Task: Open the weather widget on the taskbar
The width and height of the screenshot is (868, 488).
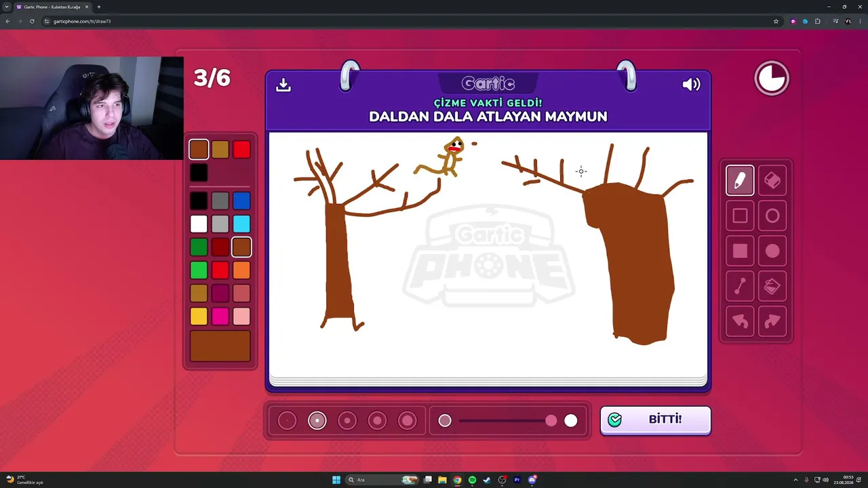Action: click(24, 480)
